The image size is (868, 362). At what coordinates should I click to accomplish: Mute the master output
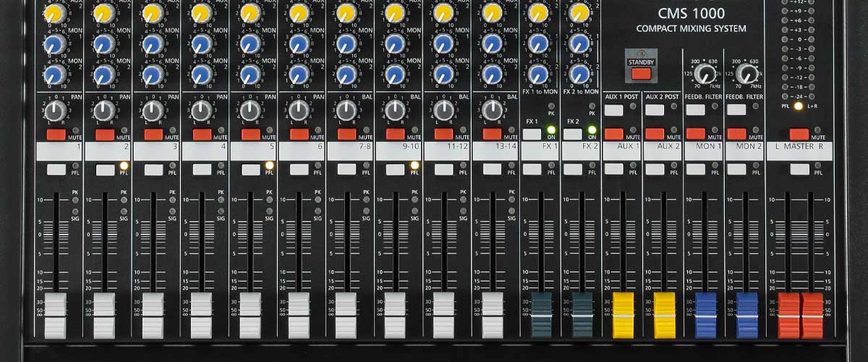click(x=799, y=134)
